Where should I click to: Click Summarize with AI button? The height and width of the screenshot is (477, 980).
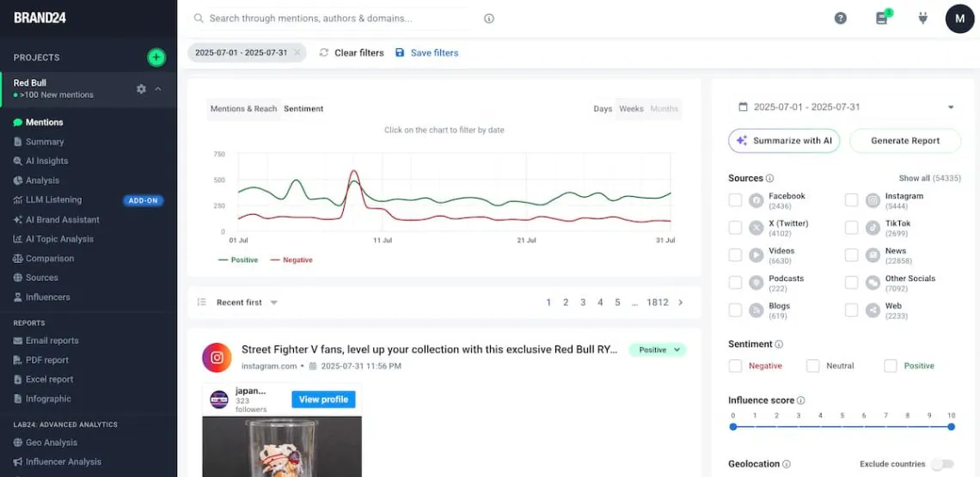784,141
